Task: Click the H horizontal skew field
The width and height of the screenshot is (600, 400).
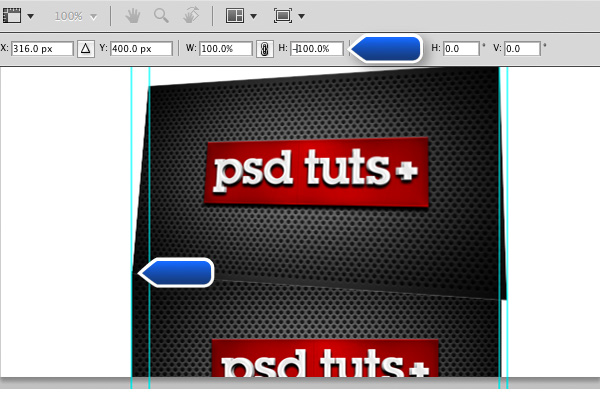Action: pyautogui.click(x=461, y=49)
